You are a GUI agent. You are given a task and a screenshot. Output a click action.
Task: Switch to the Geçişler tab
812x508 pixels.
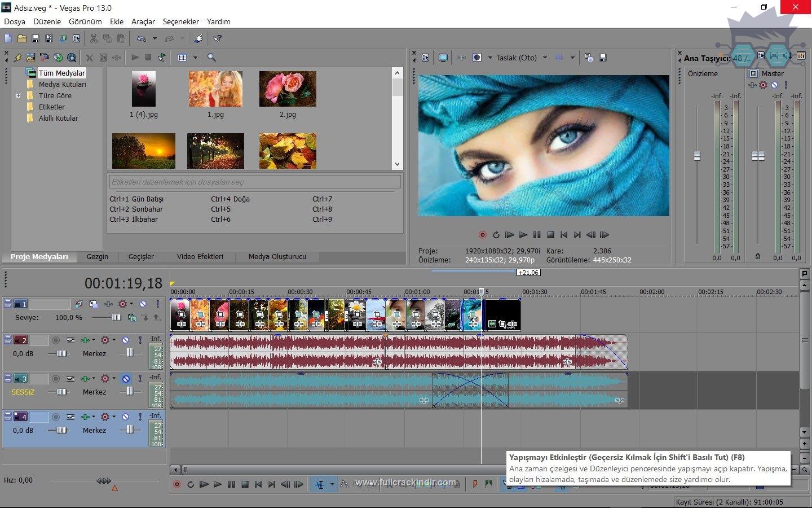coord(141,256)
